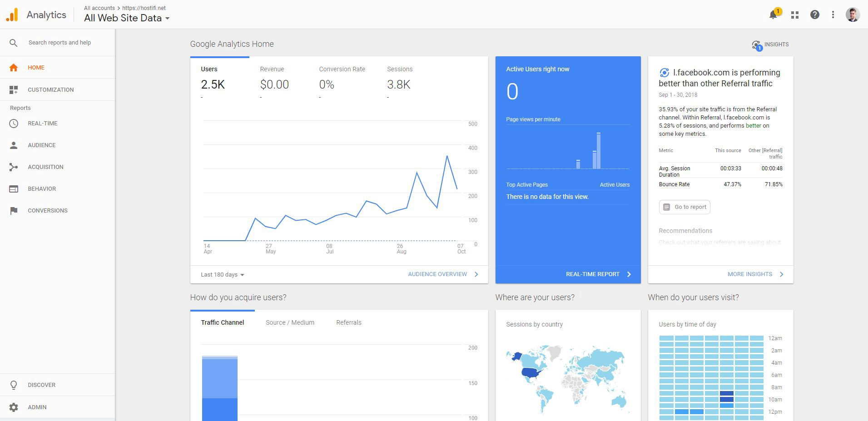
Task: Open the Behavior reports section
Action: 57,189
